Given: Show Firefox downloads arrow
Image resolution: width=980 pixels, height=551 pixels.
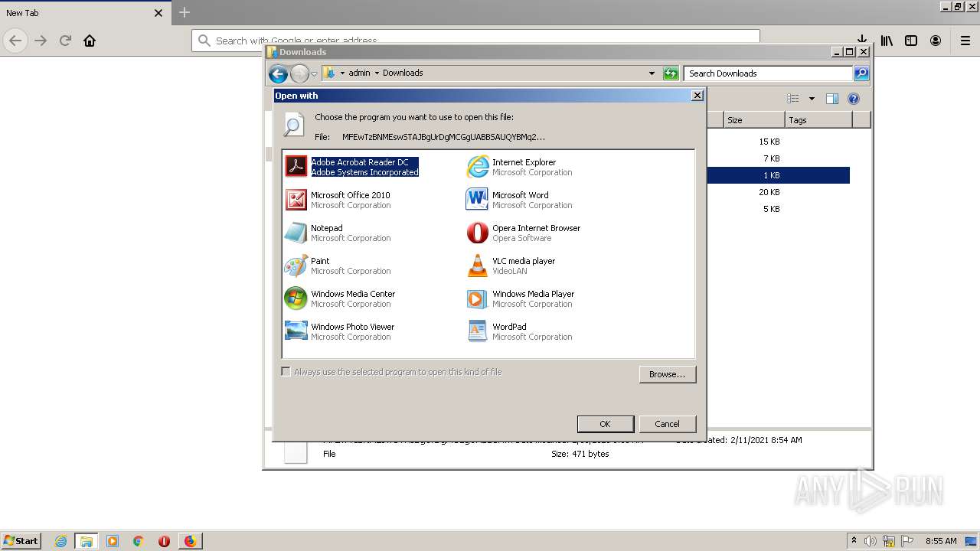Looking at the screenshot, I should click(861, 40).
